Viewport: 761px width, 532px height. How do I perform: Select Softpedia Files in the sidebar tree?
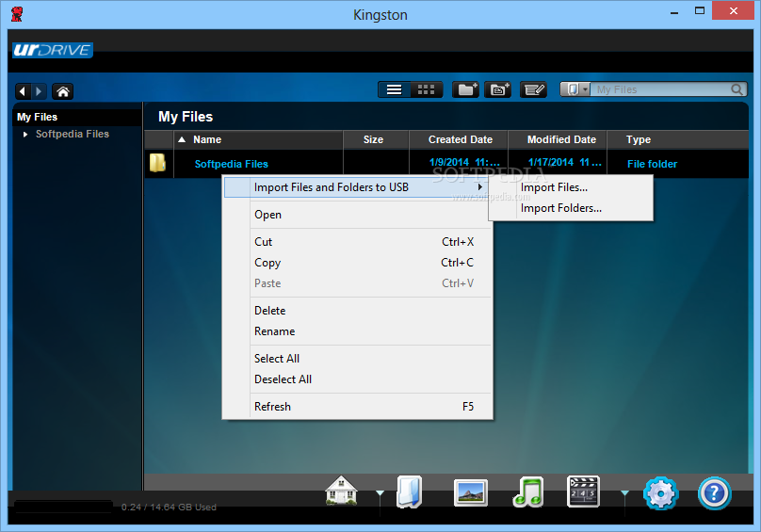tap(73, 134)
